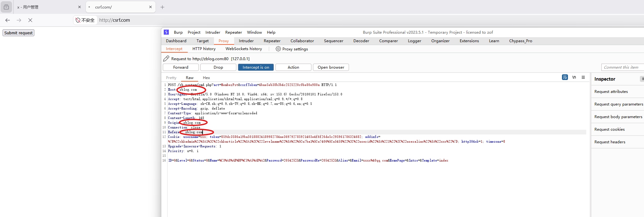The width and height of the screenshot is (644, 217).
Task: Open the Comparer tab
Action: [388, 41]
